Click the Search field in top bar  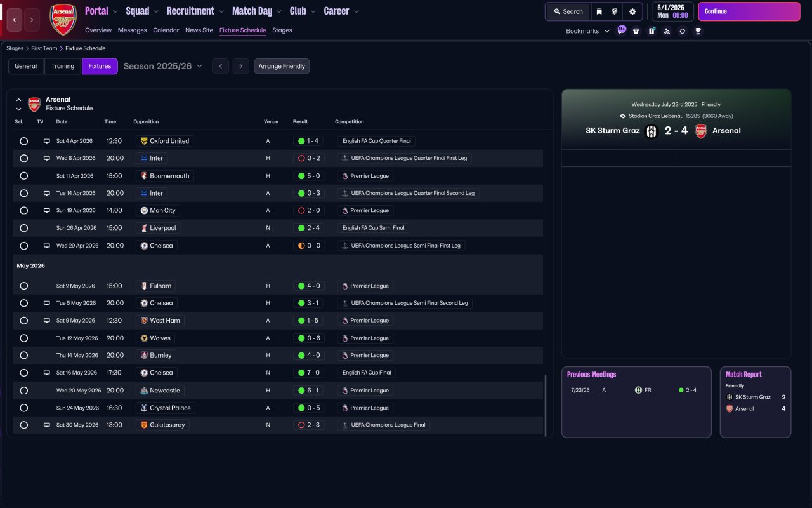[x=568, y=11]
